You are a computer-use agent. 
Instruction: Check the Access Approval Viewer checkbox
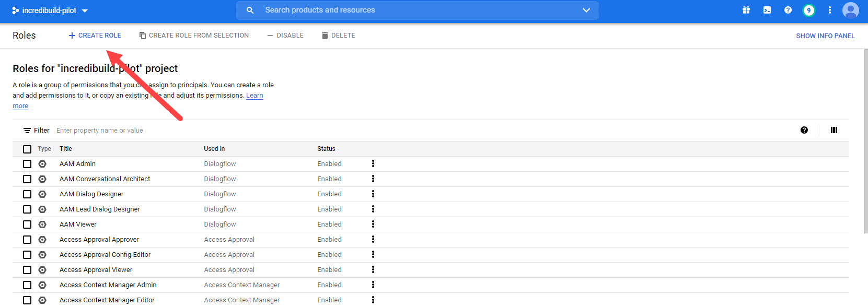click(x=27, y=270)
